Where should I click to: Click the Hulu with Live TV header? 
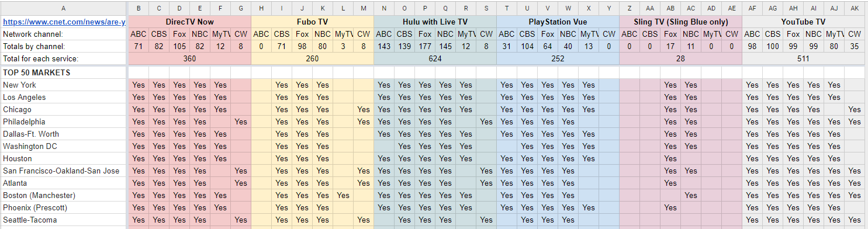[x=435, y=22]
